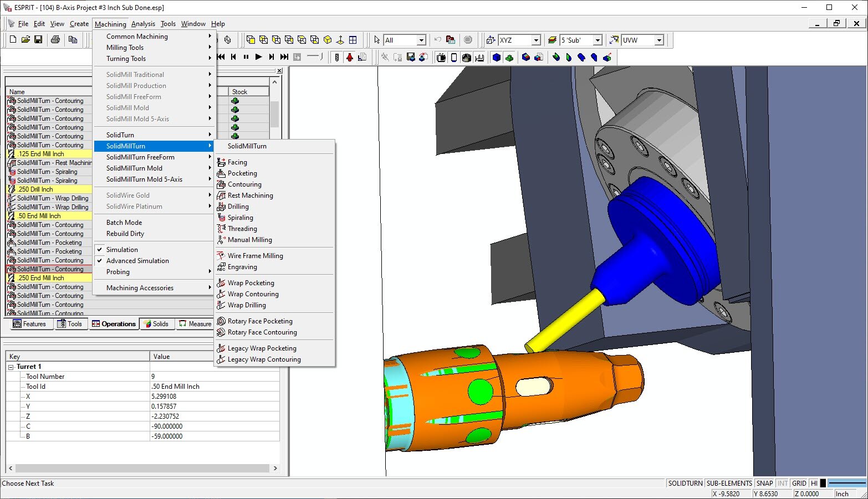Click the drill bit tool display icon
Image resolution: width=868 pixels, height=499 pixels.
click(x=337, y=56)
